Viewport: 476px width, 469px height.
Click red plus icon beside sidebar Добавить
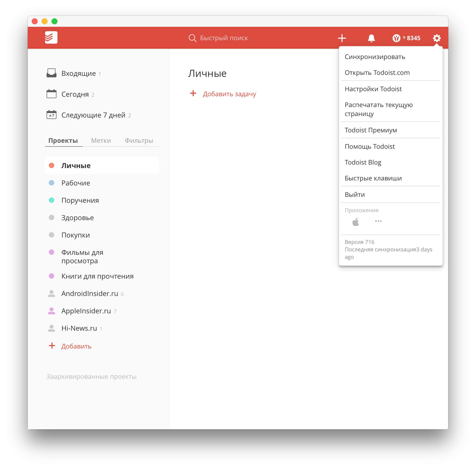52,346
